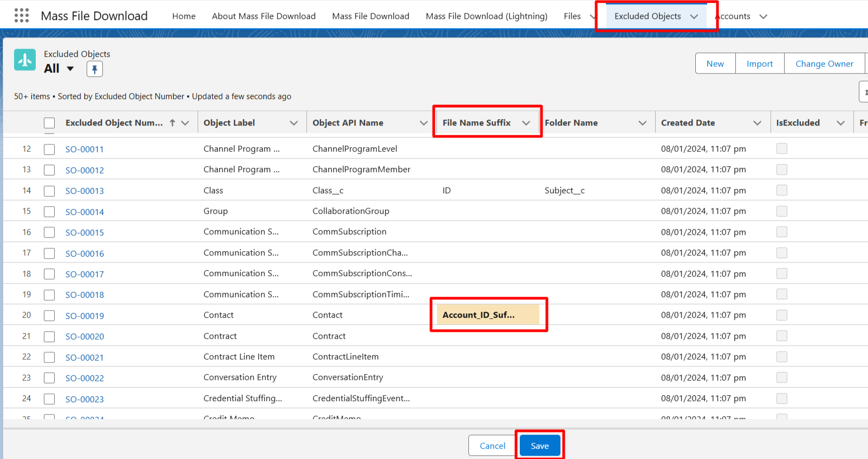
Task: Select row SO-00021 checkbox
Action: coord(49,357)
